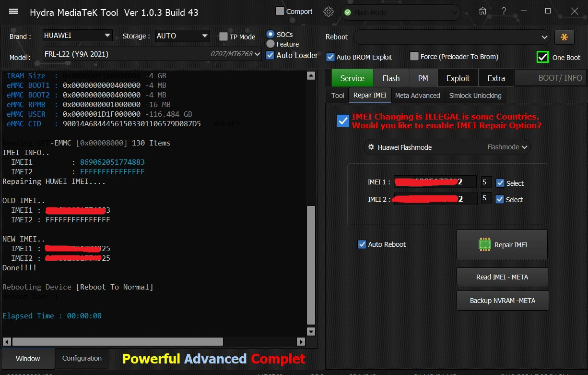Expand the Brand dropdown
This screenshot has height=375, width=588.
[107, 36]
